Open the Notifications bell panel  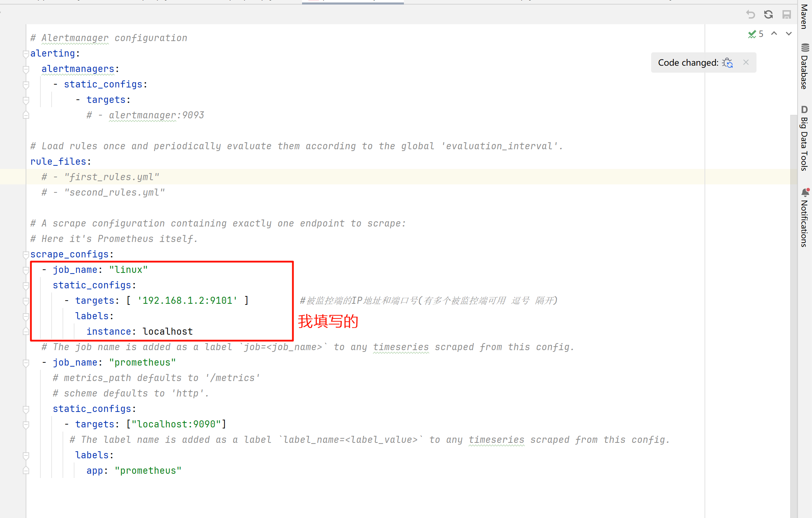804,218
